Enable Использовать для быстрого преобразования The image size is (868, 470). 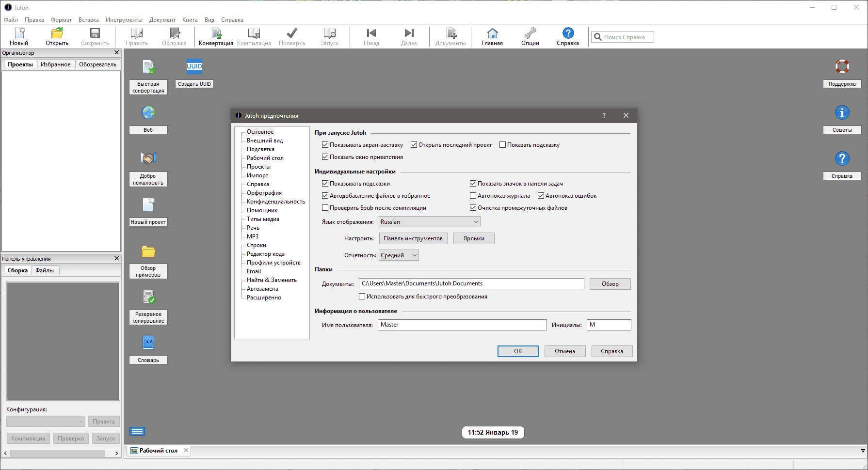click(362, 297)
